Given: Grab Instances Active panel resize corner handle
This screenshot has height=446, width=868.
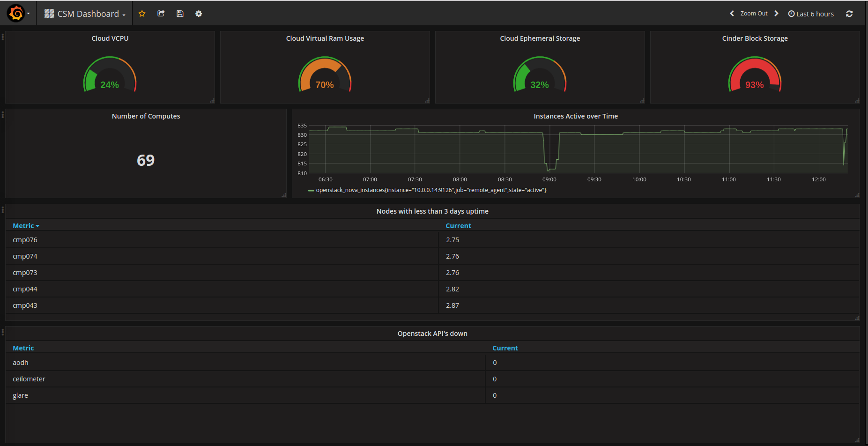Looking at the screenshot, I should (x=857, y=195).
